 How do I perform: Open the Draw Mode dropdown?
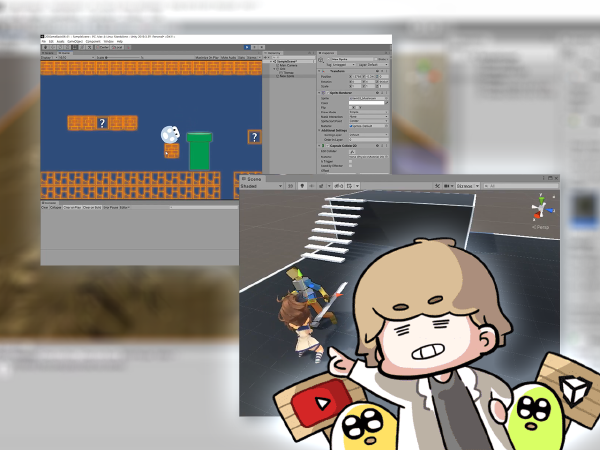(368, 112)
